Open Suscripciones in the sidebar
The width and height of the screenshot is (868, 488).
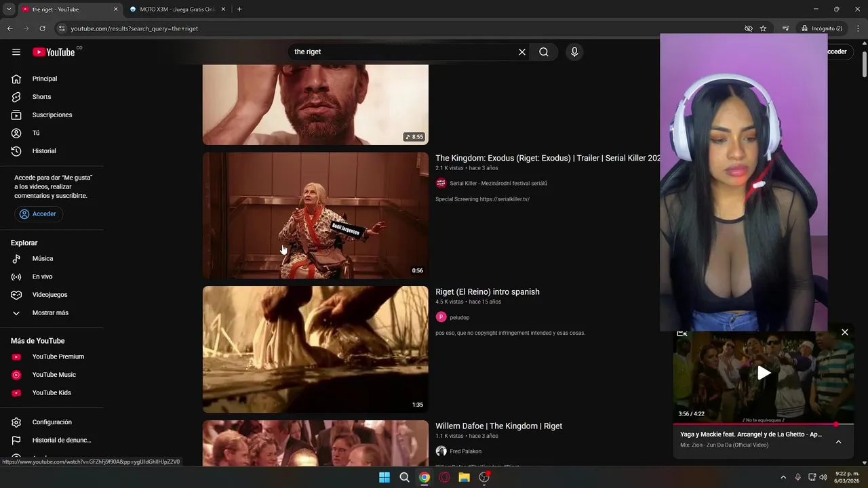(52, 115)
